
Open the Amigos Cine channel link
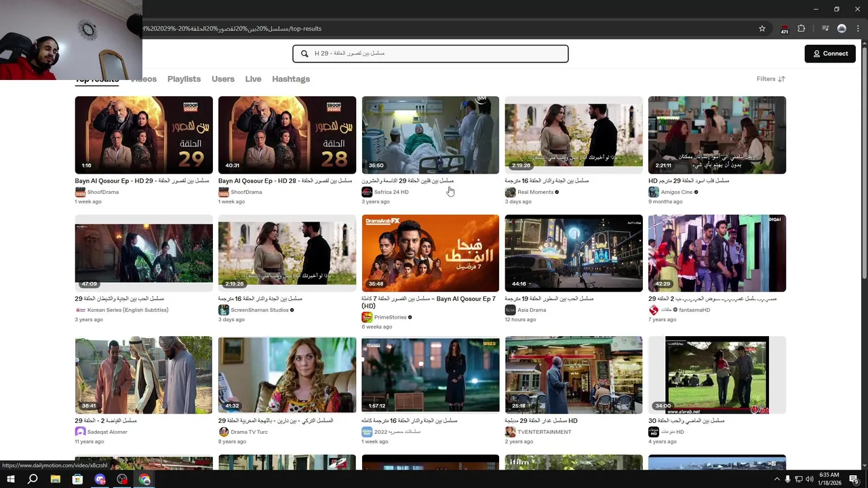click(x=677, y=192)
